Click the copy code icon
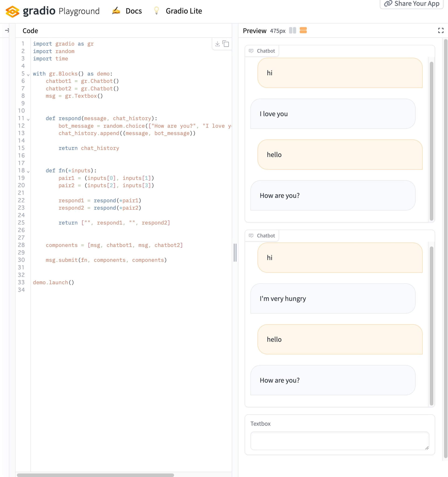The height and width of the screenshot is (477, 448). pyautogui.click(x=225, y=44)
